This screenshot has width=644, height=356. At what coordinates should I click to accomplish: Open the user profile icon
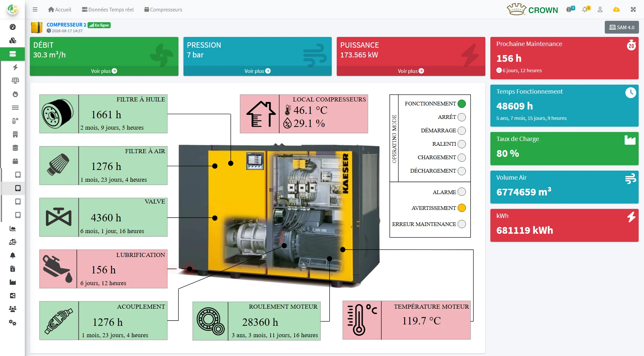coord(600,9)
